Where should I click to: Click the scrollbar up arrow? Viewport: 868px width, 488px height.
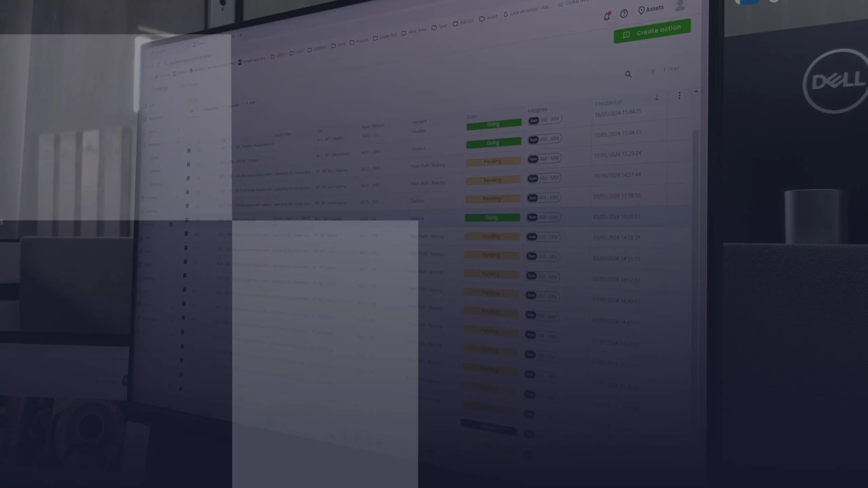696,91
